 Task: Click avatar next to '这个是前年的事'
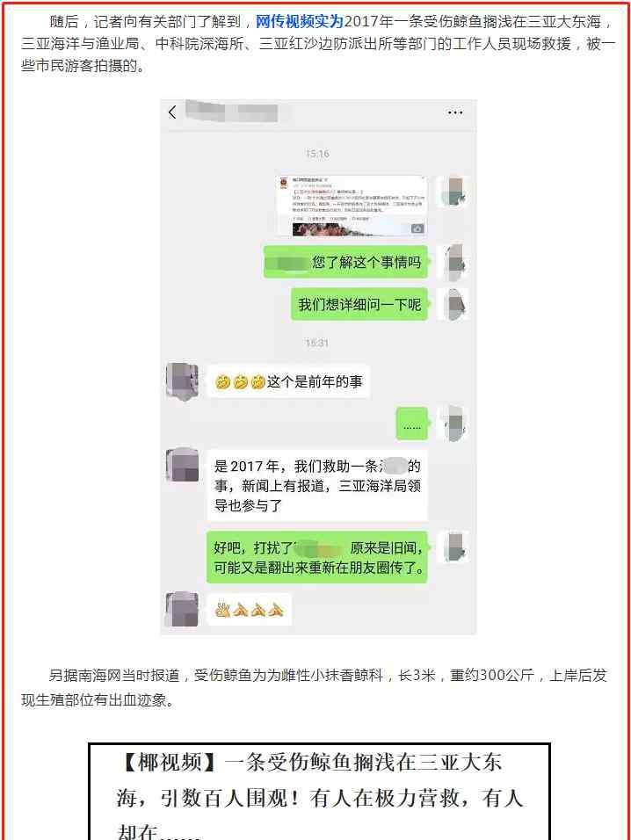[x=182, y=380]
